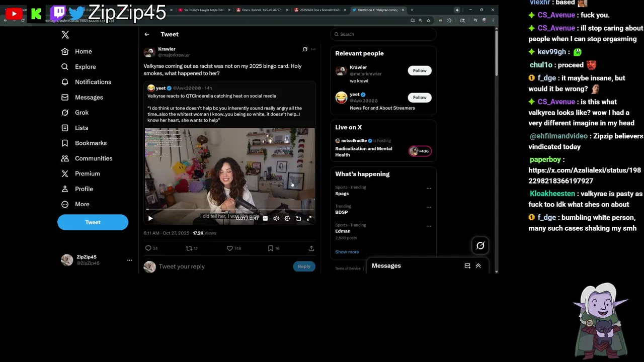This screenshot has height=362, width=644.
Task: Seek on the video progress bar
Action: [x=230, y=209]
